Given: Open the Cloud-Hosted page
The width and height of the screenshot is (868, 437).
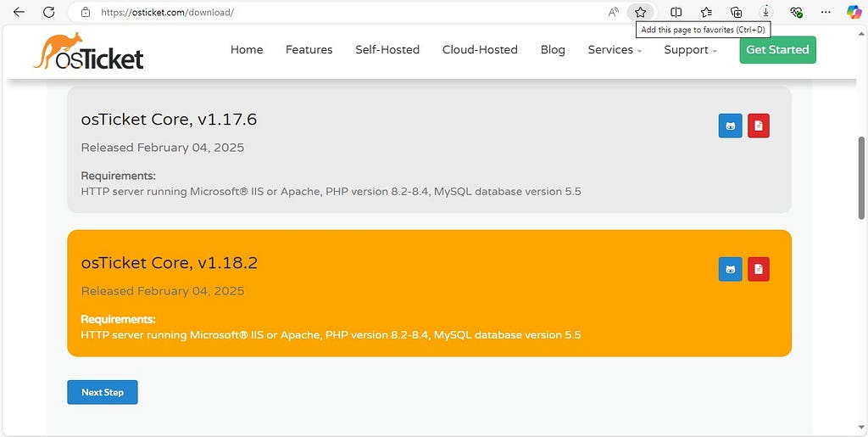Looking at the screenshot, I should [480, 50].
